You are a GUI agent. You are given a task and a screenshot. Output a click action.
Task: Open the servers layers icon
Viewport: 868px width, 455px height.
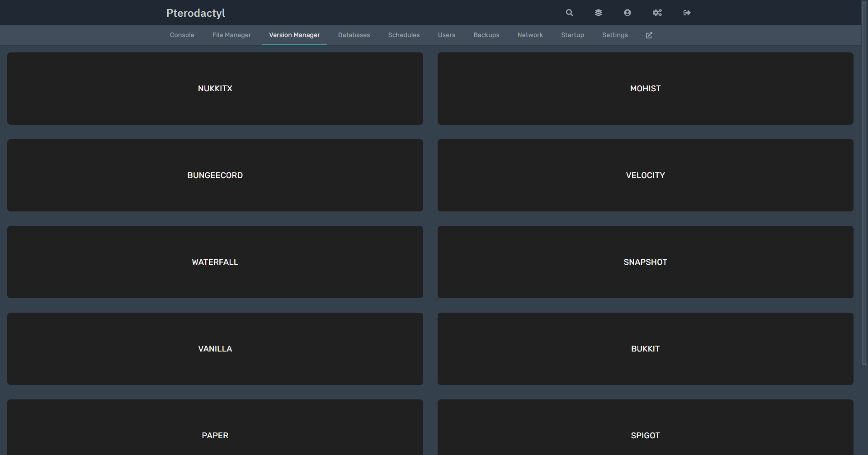tap(598, 13)
